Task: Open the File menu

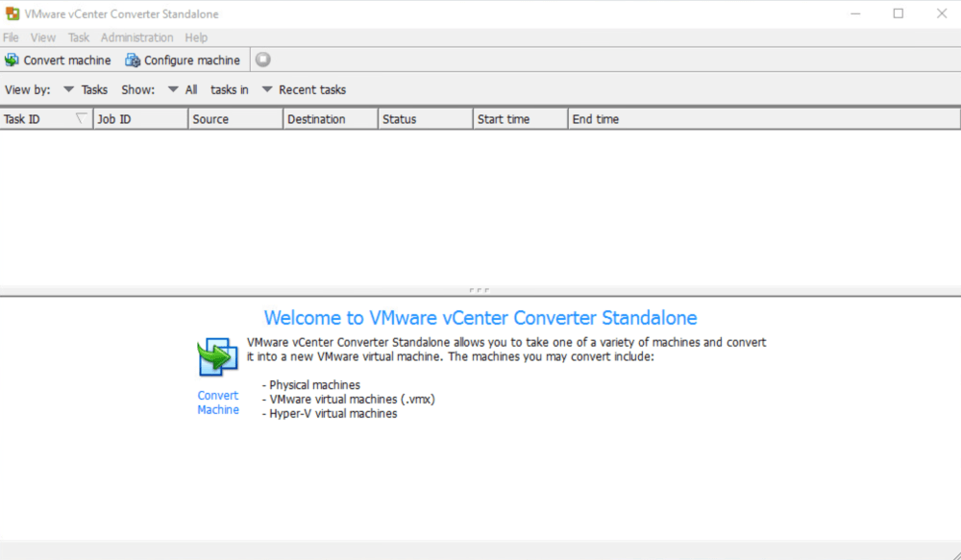Action: tap(11, 37)
